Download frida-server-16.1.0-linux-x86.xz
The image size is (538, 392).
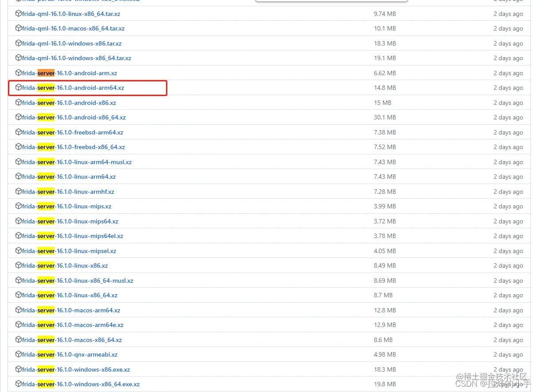(x=65, y=265)
